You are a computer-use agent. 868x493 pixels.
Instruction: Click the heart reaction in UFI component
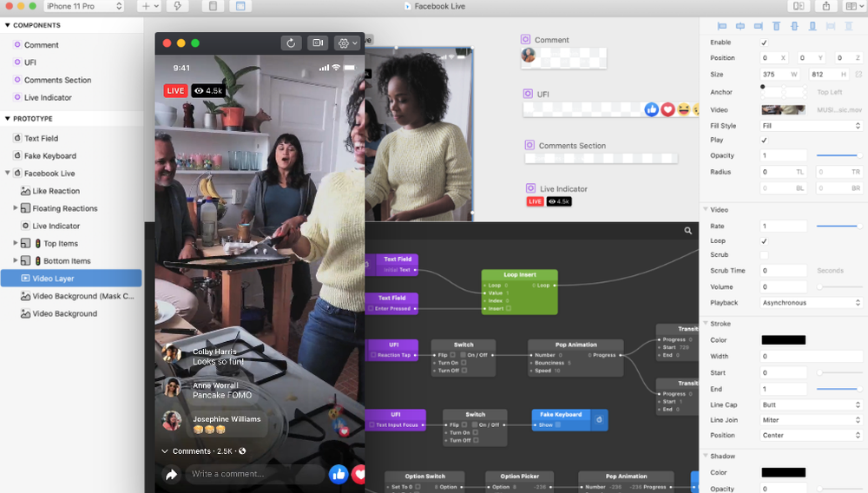pyautogui.click(x=668, y=109)
